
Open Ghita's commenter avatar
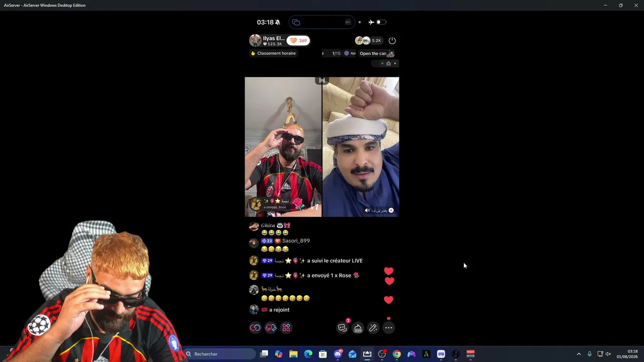pyautogui.click(x=254, y=227)
